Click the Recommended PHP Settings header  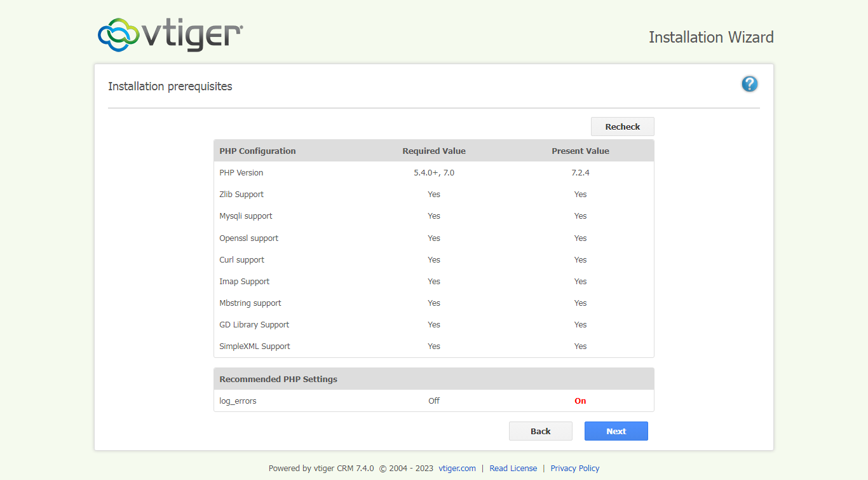pos(278,378)
